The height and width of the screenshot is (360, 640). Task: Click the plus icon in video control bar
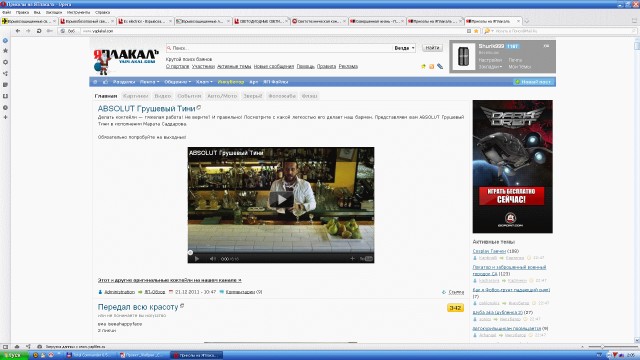click(352, 258)
